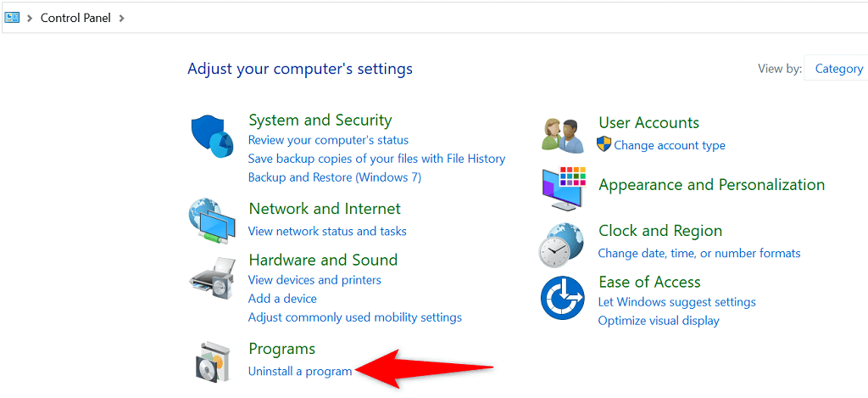Viewport: 868px width, 398px height.
Task: Click View devices and printers link
Action: pos(314,280)
